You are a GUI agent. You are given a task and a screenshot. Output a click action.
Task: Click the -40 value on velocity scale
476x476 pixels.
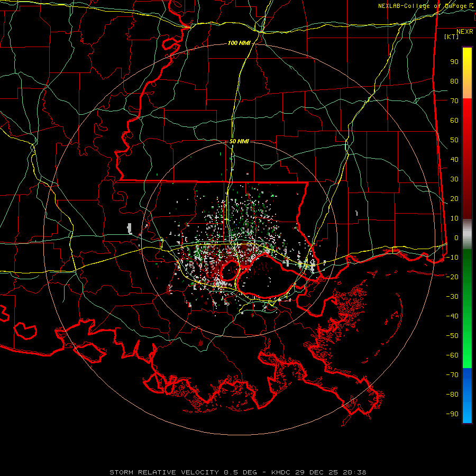click(452, 316)
